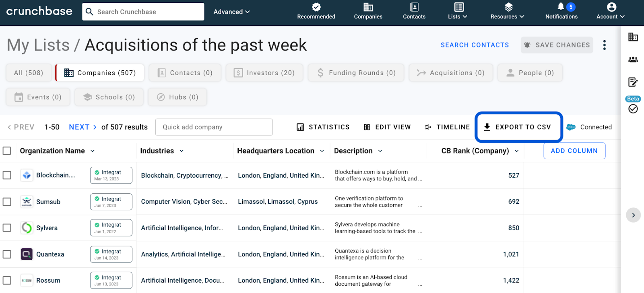
Task: Click the Beta checkmark icon in sidebar
Action: 633,109
